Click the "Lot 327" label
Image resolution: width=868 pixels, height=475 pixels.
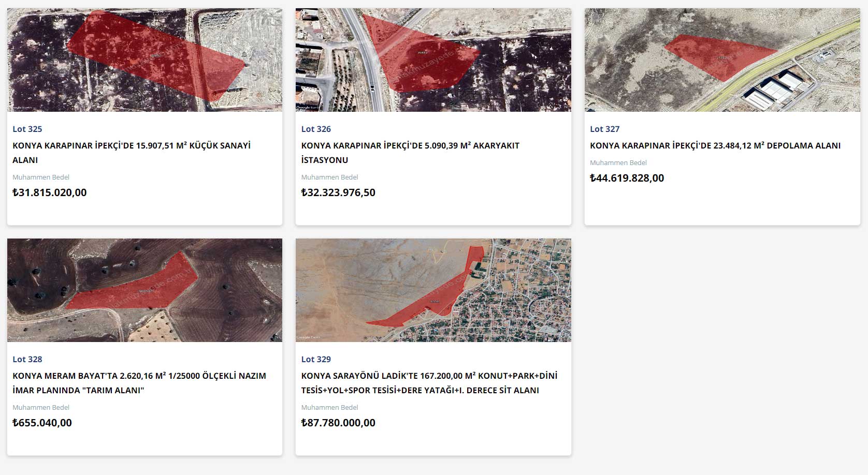604,129
